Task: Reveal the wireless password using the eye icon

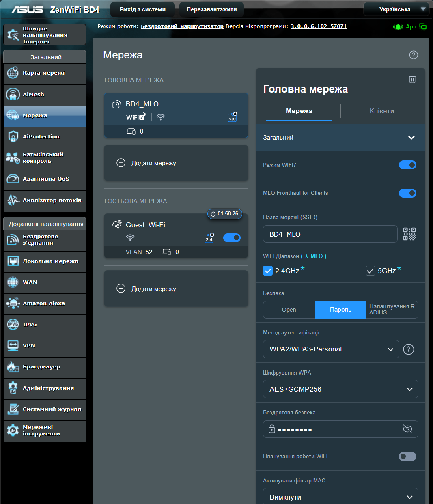Action: click(407, 429)
